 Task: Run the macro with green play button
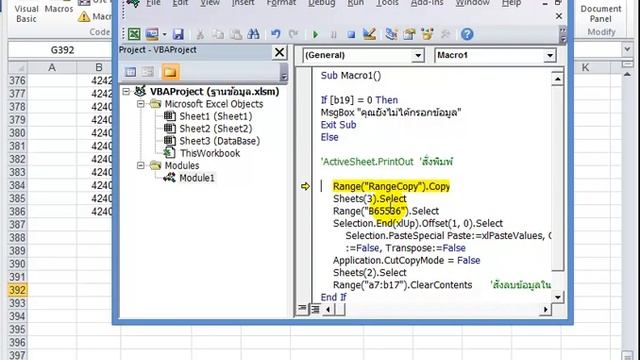pyautogui.click(x=315, y=35)
